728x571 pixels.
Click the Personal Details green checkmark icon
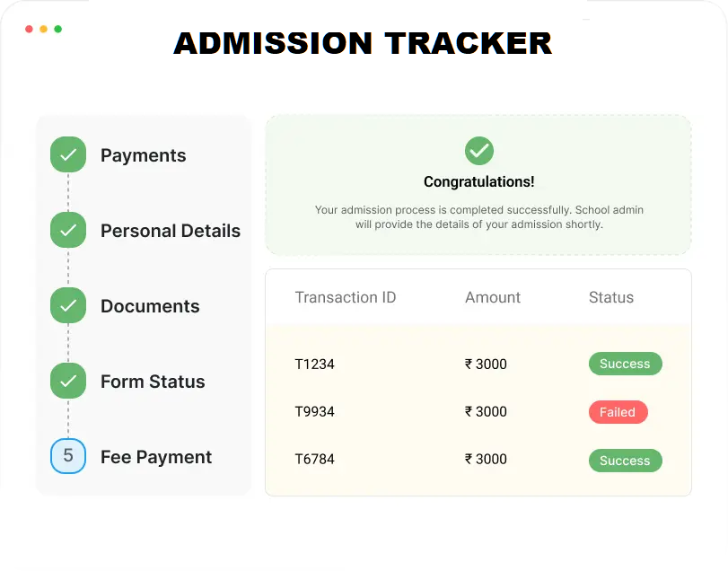68,231
